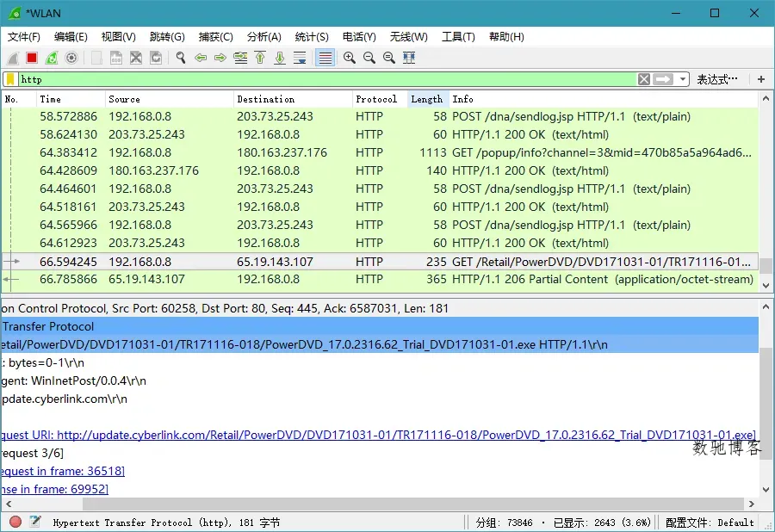Select packet at time 64.428609

pyautogui.click(x=380, y=171)
